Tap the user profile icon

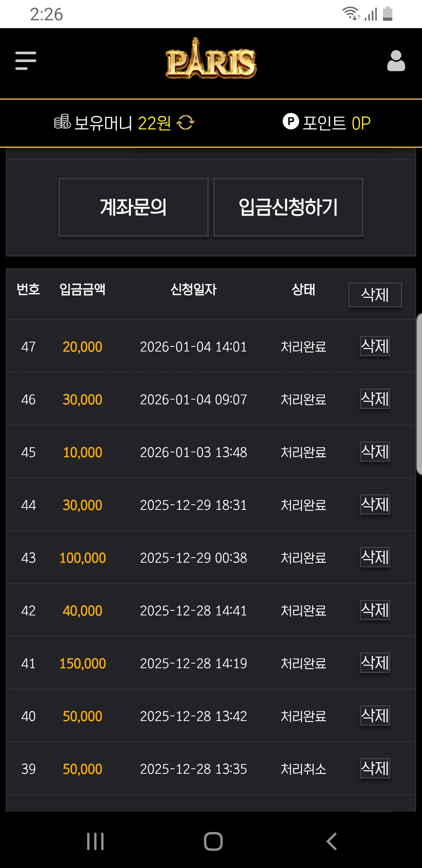coord(396,61)
